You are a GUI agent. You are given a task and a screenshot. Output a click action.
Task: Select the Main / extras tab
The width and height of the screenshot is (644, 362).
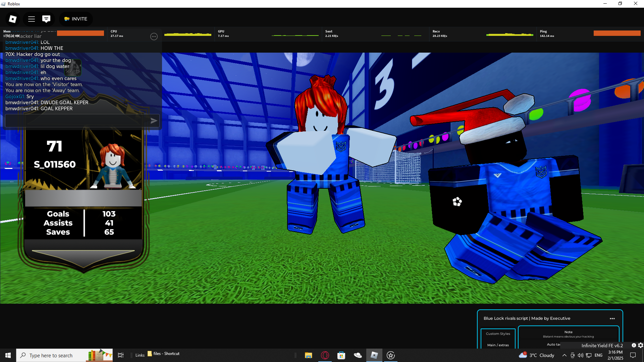coord(498,345)
